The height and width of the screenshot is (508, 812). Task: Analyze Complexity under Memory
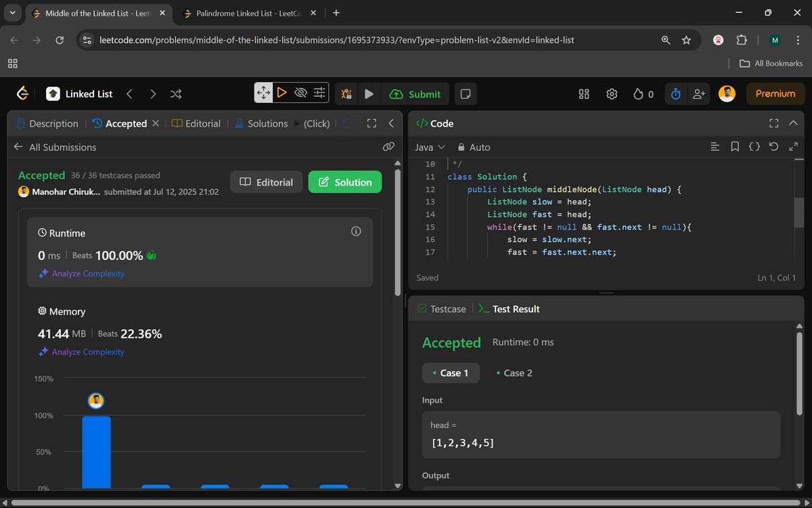pos(81,352)
